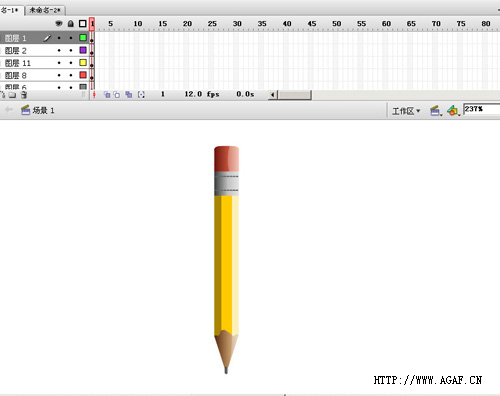Toggle lock dot for 图层 11

(71, 63)
